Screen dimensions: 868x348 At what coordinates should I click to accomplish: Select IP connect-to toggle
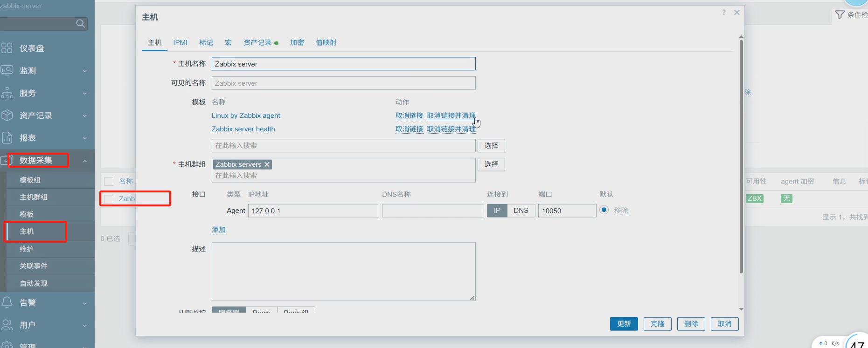[x=497, y=211]
